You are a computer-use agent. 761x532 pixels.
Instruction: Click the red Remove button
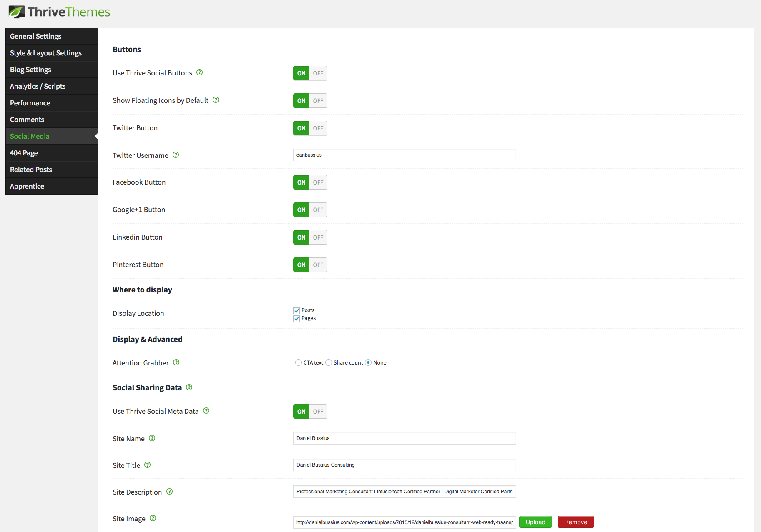point(575,522)
